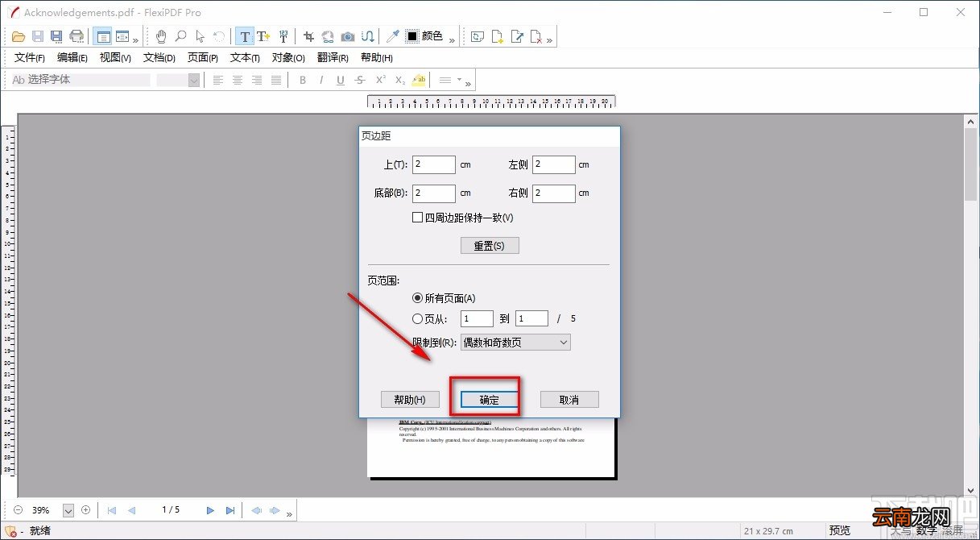Apply Italic formatting
The height and width of the screenshot is (540, 980).
coord(321,80)
